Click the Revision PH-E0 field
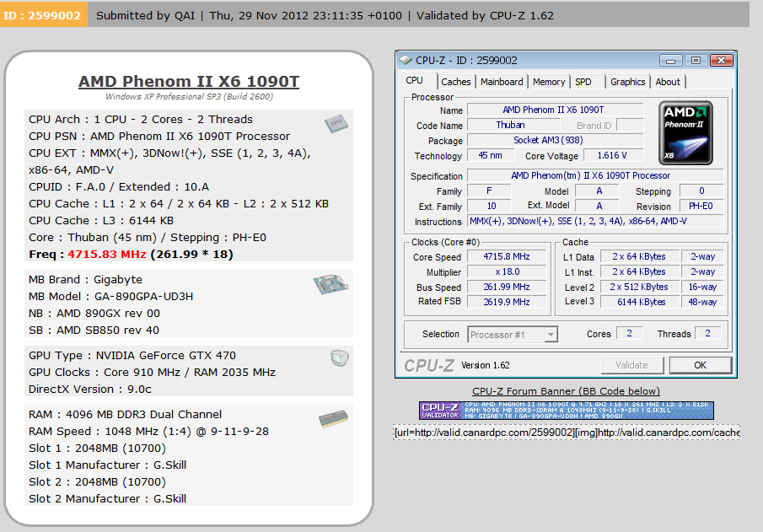Image resolution: width=763 pixels, height=532 pixels. [x=701, y=206]
